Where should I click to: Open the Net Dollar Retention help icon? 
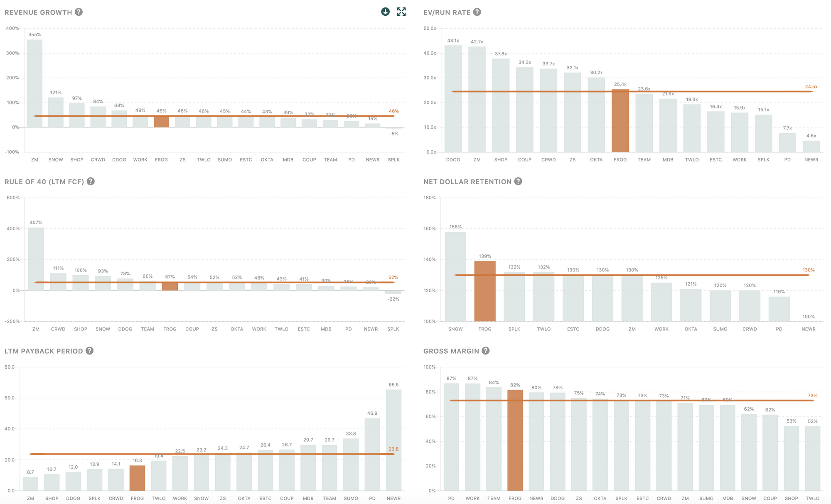pos(518,181)
